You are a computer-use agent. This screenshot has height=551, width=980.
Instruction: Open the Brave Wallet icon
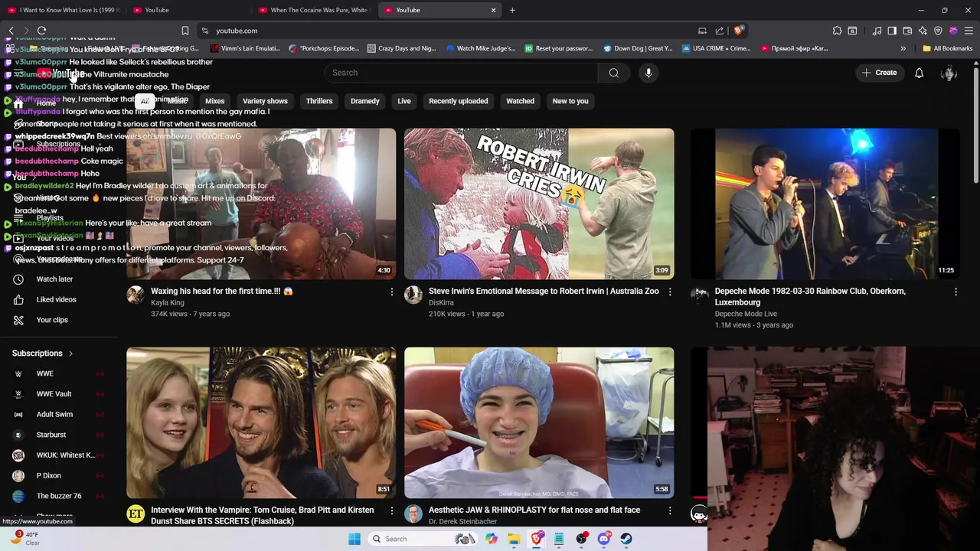[907, 31]
